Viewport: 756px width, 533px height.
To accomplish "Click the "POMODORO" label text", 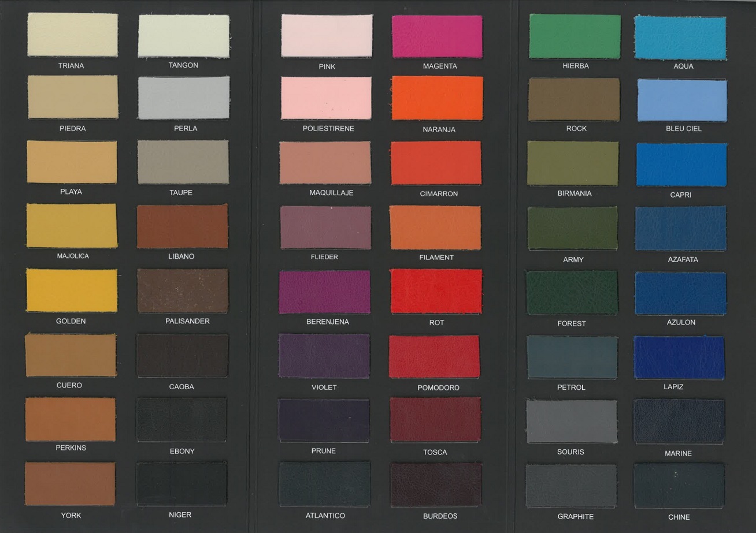I will pos(439,388).
